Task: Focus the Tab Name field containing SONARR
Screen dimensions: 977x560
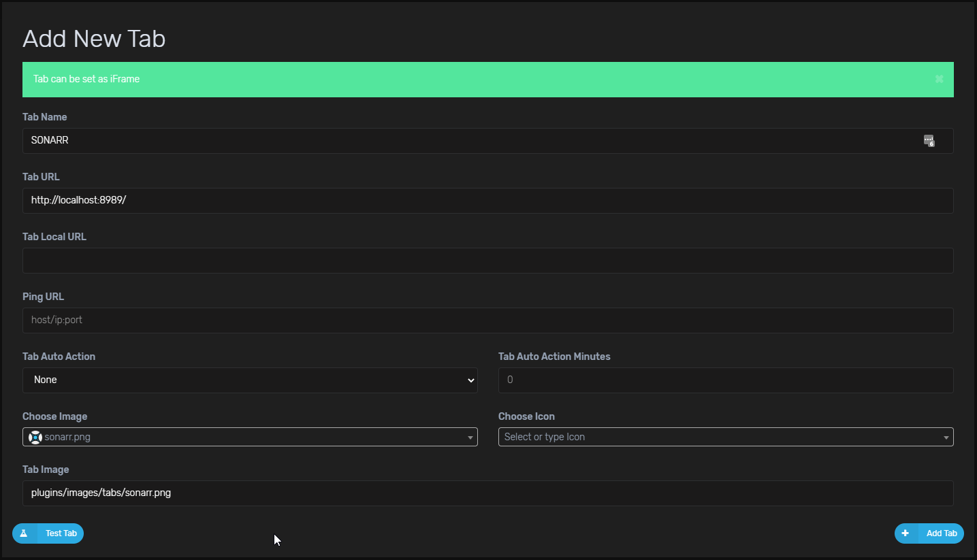Action: point(487,141)
